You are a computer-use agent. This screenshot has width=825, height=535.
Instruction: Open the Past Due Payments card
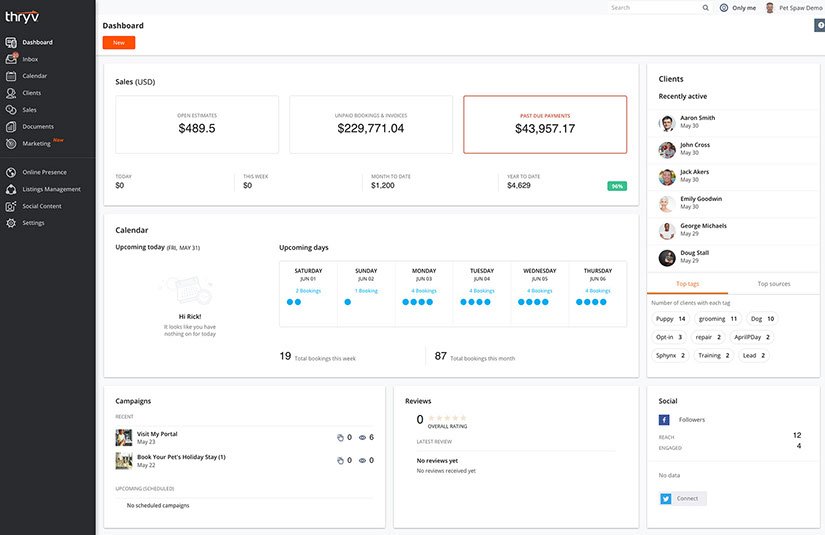click(545, 124)
